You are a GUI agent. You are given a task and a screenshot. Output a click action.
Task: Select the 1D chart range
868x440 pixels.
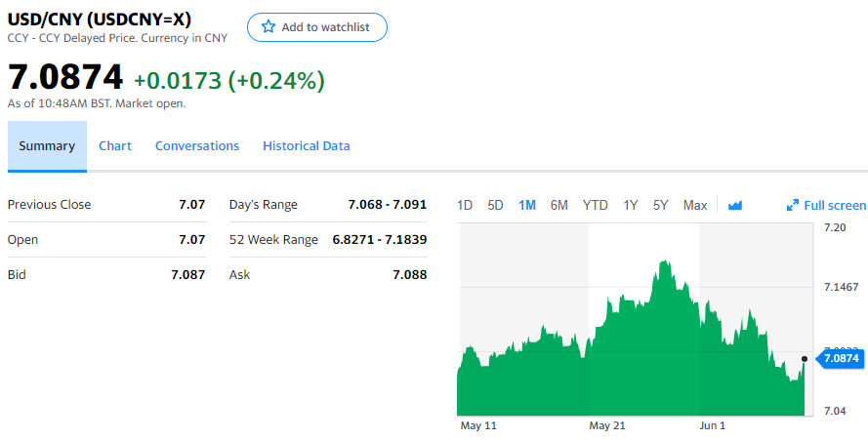465,205
